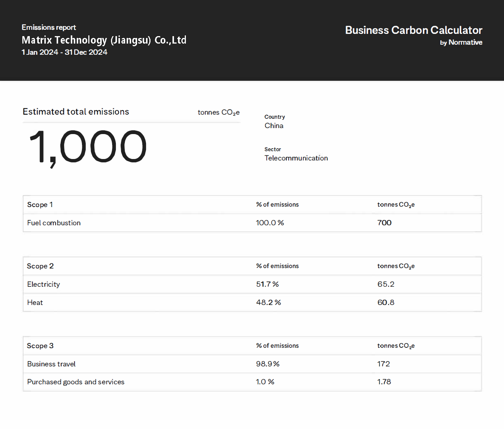Click the Scope 1 table header
Viewport: 504px width, 429px height.
click(x=40, y=204)
